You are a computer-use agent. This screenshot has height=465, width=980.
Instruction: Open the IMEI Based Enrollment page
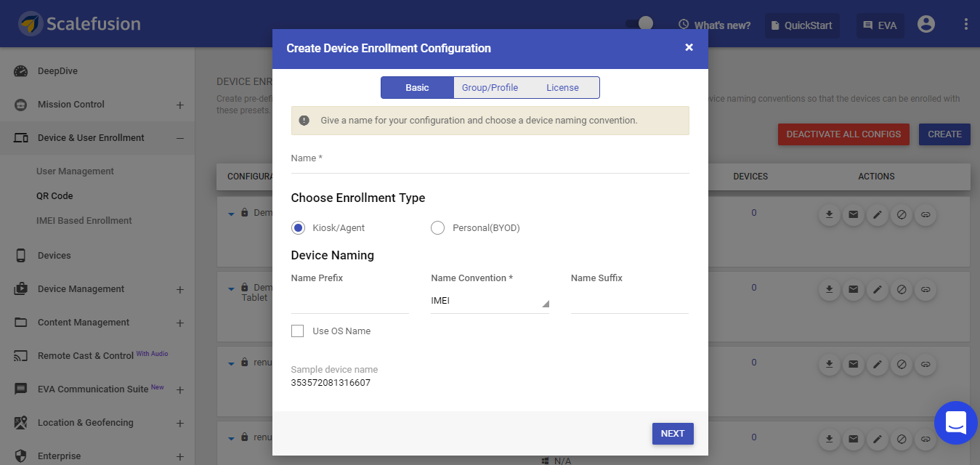[84, 220]
